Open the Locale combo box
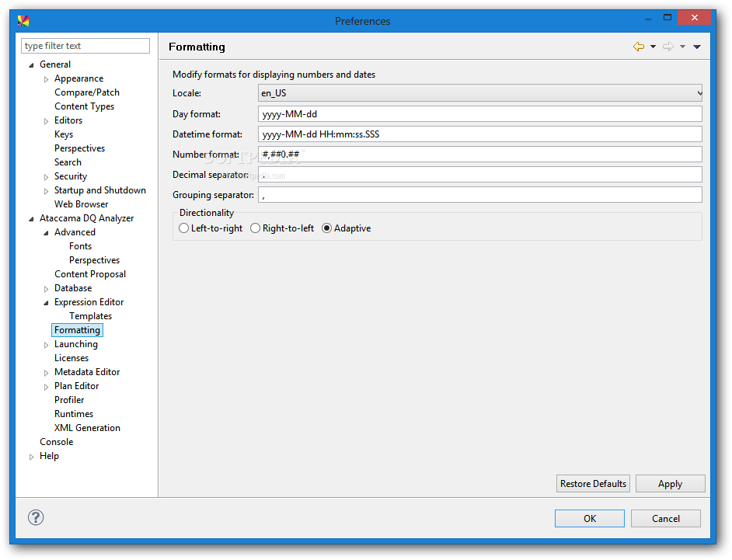This screenshot has width=732, height=560. pos(480,93)
